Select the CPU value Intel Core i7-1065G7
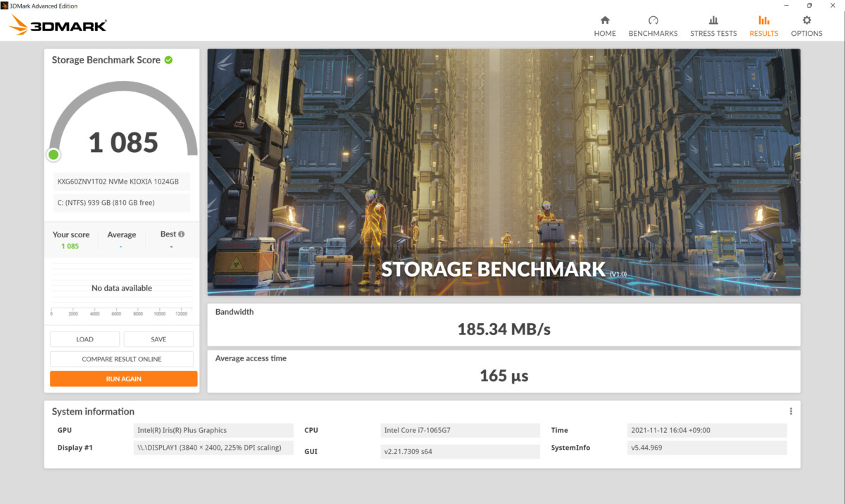845x504 pixels. pos(460,430)
